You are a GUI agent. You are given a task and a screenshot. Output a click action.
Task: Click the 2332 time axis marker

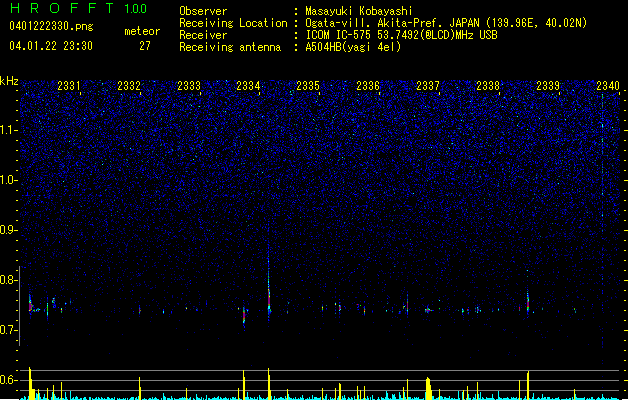129,85
